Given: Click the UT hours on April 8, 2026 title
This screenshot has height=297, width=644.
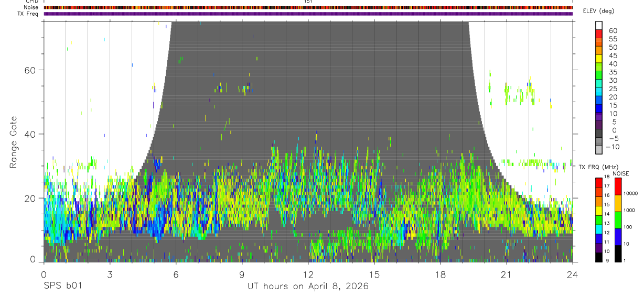Looking at the screenshot, I should 308,287.
